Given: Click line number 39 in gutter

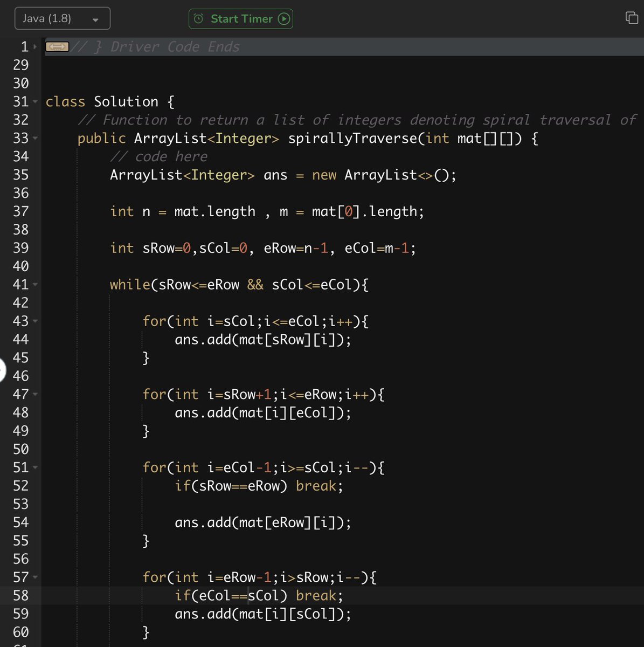Looking at the screenshot, I should point(20,248).
